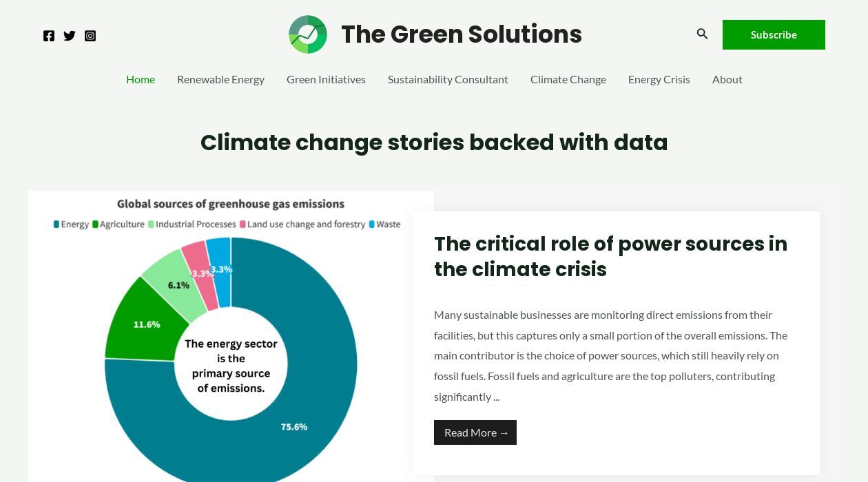The width and height of the screenshot is (868, 482).
Task: Navigate to Green Initiatives
Action: pyautogui.click(x=326, y=79)
